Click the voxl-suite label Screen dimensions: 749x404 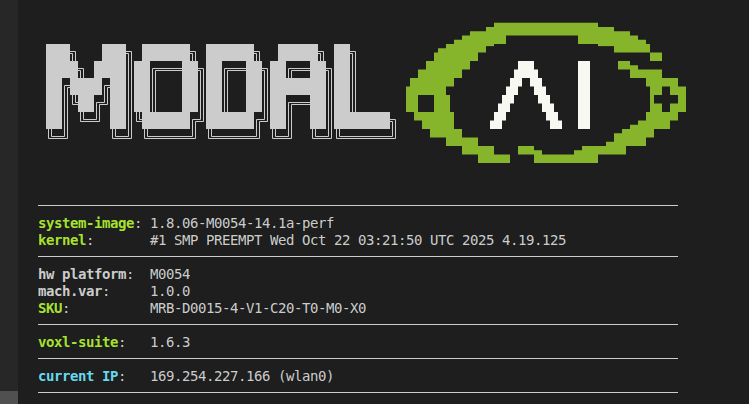pos(80,342)
